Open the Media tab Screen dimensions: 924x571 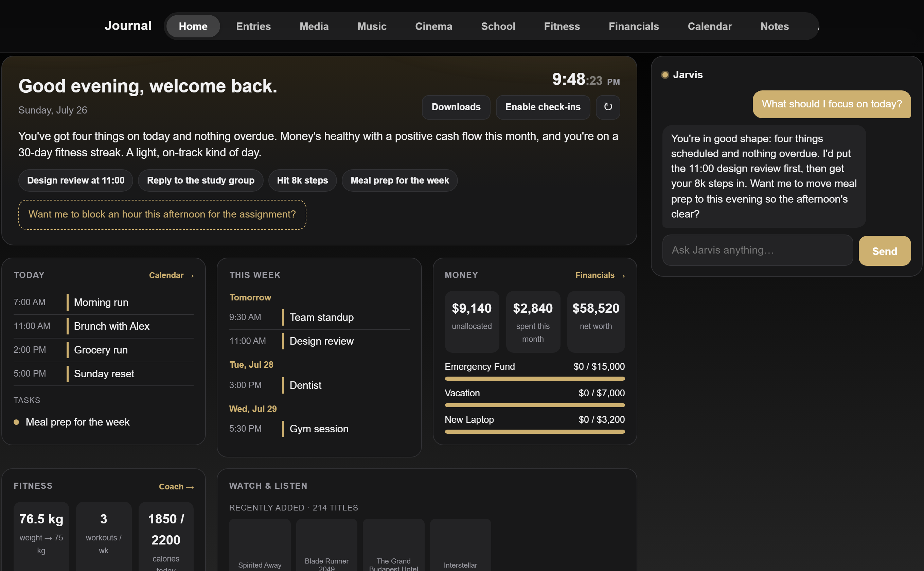314,26
